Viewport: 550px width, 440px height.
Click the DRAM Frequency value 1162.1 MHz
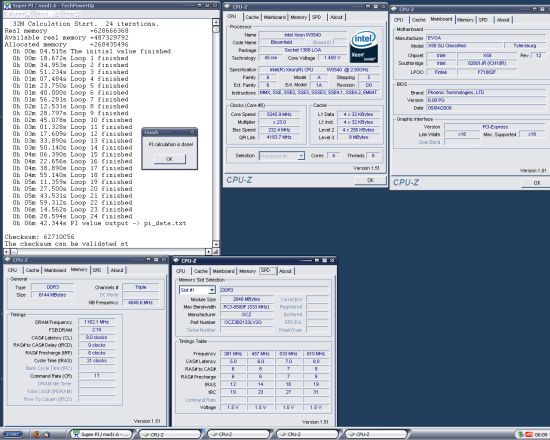pyautogui.click(x=96, y=322)
